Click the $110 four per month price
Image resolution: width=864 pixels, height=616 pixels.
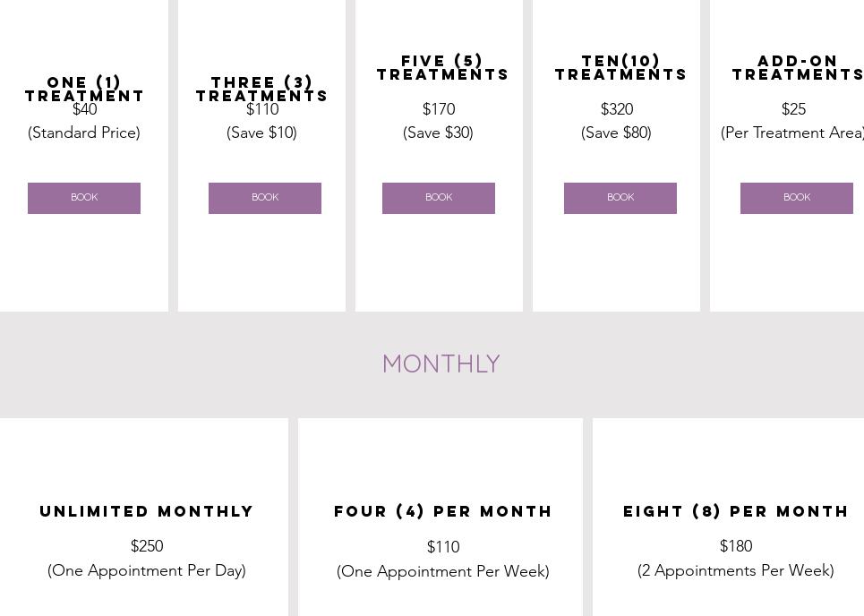[x=443, y=547]
